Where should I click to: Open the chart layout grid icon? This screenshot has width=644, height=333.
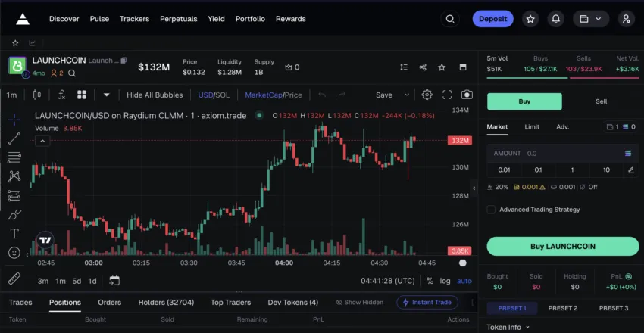pyautogui.click(x=82, y=95)
